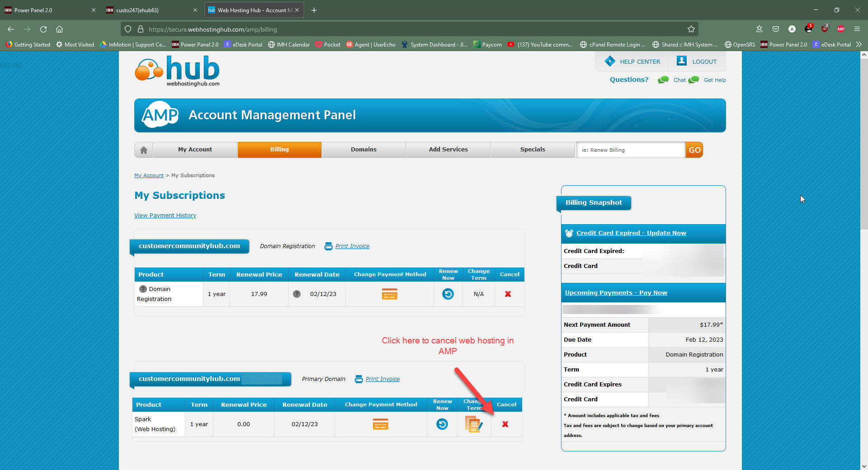868x470 pixels.
Task: Open change payment method for Spark hosting
Action: point(380,424)
